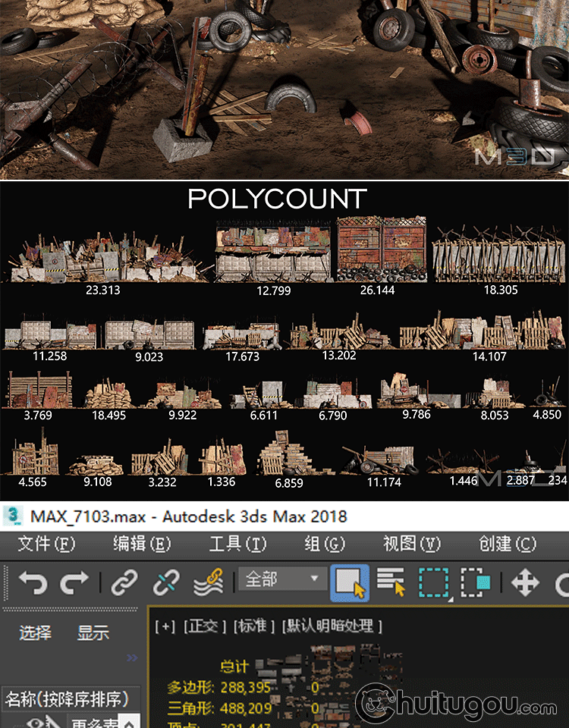Open the Select by Name list tool

point(391,582)
